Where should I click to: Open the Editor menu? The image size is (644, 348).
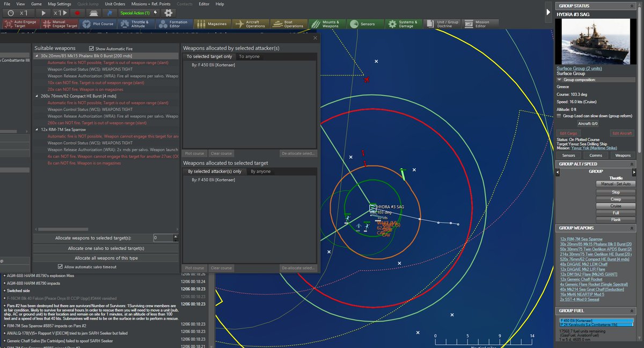(x=204, y=4)
